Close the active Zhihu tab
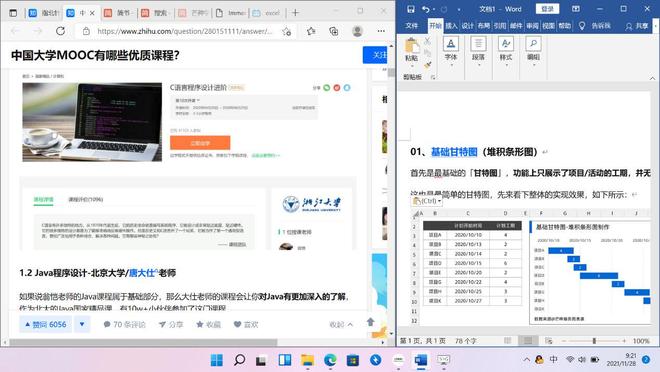This screenshot has height=372, width=660. tap(92, 13)
